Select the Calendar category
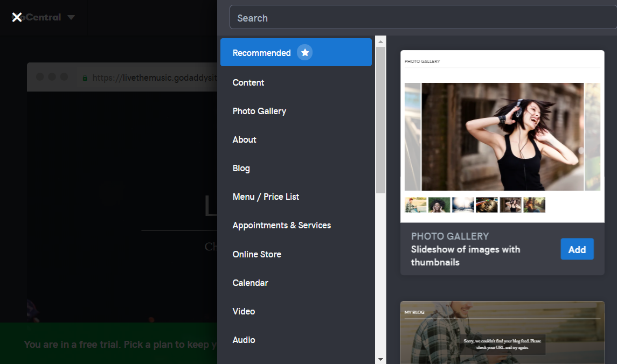Image resolution: width=617 pixels, height=364 pixels. pos(250,283)
